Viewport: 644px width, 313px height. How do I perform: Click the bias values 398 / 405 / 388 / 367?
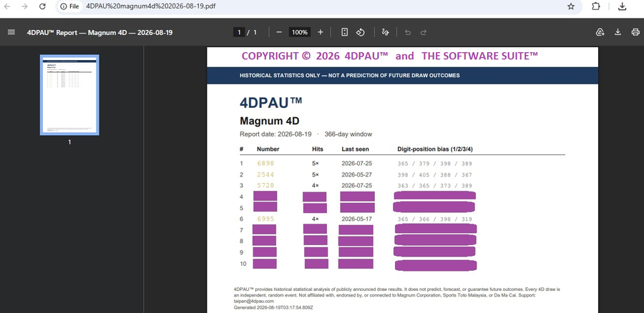click(x=434, y=175)
